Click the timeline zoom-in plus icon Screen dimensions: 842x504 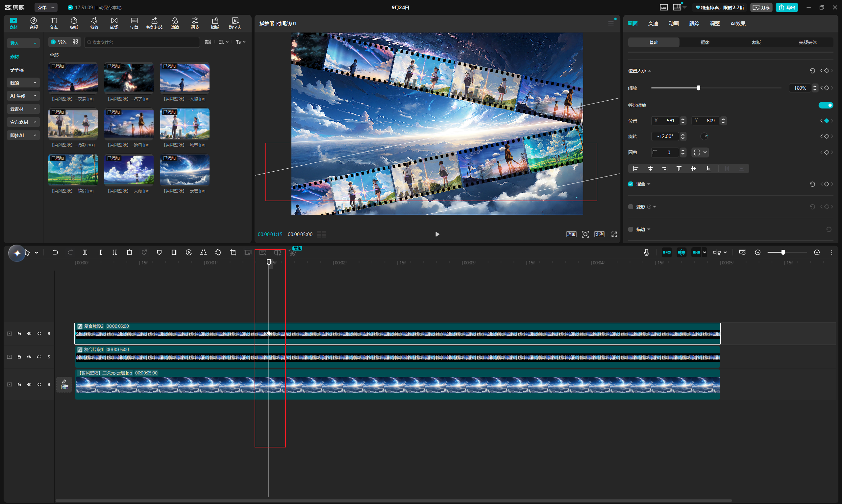coord(817,252)
